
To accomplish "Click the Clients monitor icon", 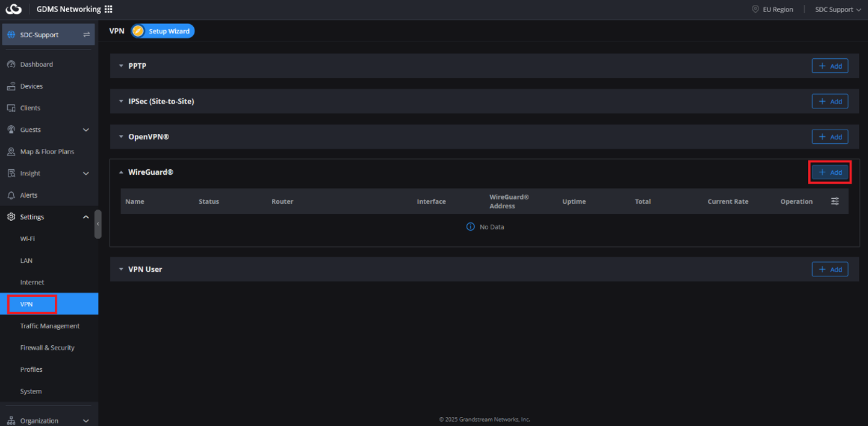I will (x=11, y=108).
